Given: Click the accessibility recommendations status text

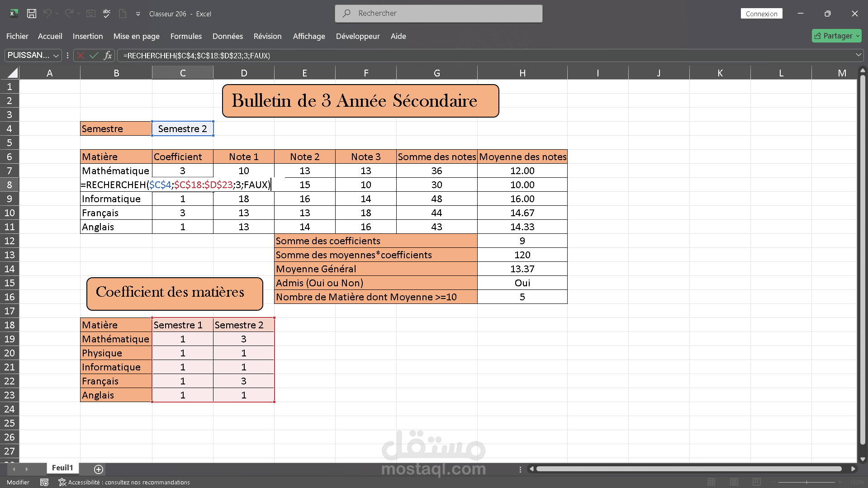Looking at the screenshot, I should point(129,482).
